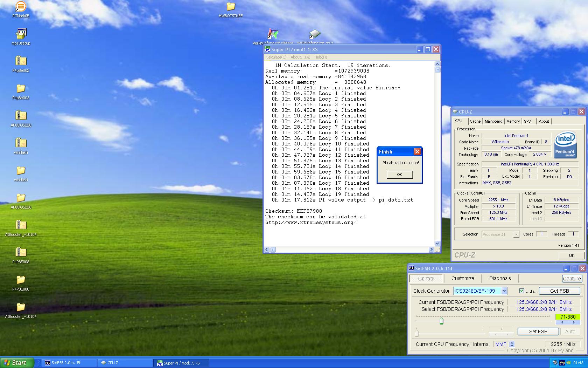The image size is (588, 368).
Task: Click the Start button on taskbar
Action: (x=17, y=363)
